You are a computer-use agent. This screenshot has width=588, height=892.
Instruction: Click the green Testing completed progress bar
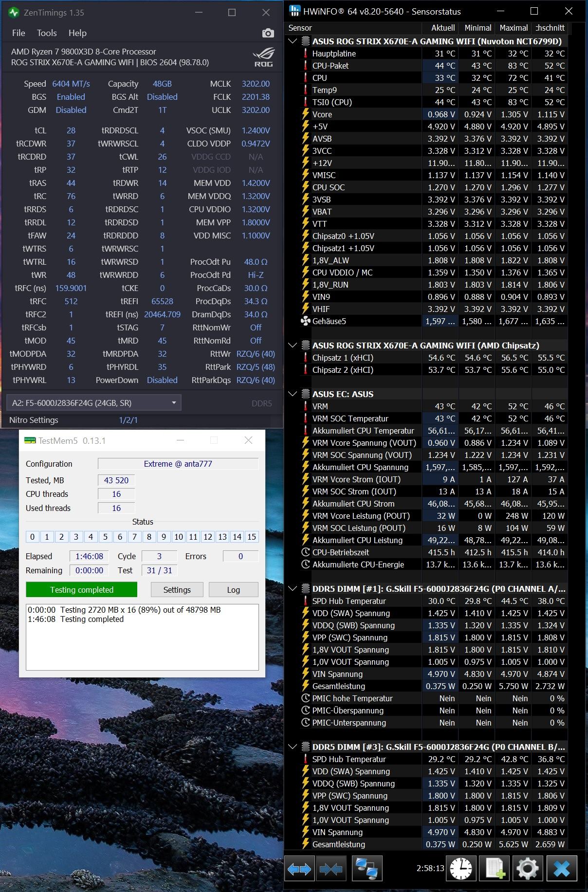coord(81,590)
